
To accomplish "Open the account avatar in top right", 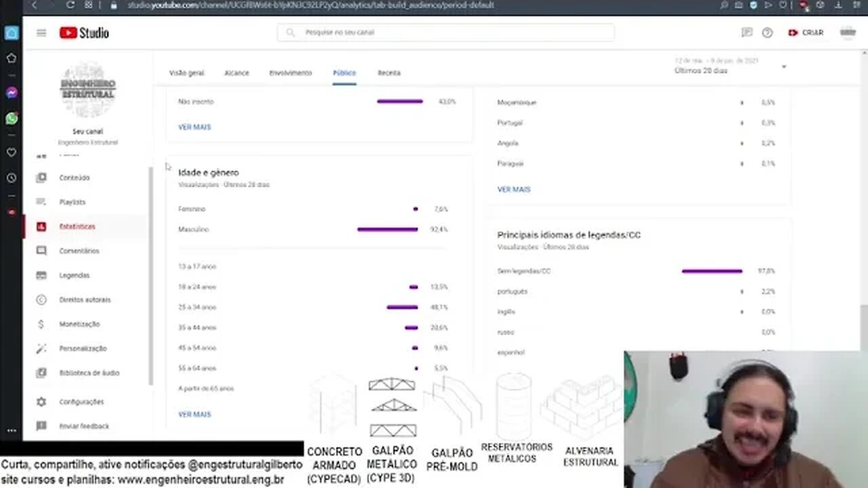I will coord(848,33).
